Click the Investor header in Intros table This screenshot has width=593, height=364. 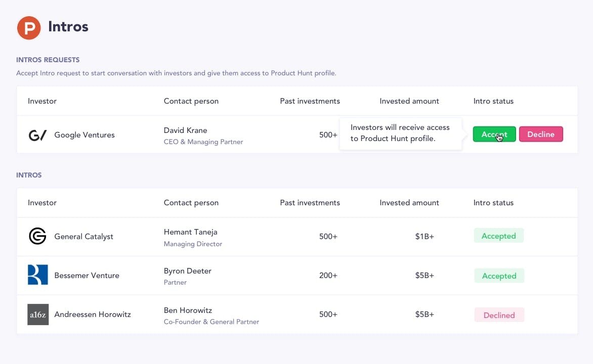[x=42, y=203]
